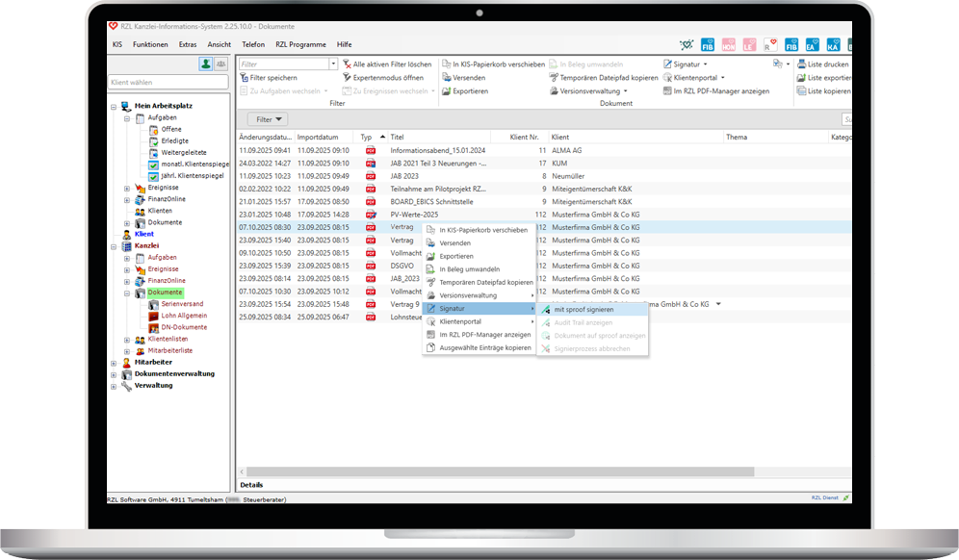Click Temporären Dateipfad kopieren in toolbar

coord(604,78)
